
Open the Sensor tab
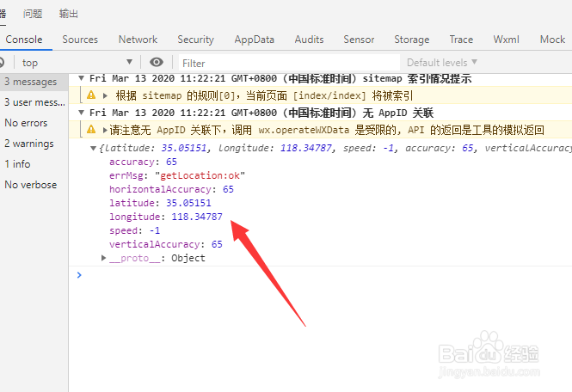point(359,40)
